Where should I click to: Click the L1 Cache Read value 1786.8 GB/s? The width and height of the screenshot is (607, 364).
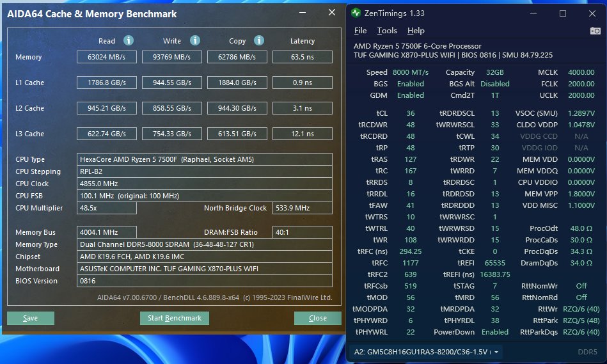pyautogui.click(x=106, y=83)
